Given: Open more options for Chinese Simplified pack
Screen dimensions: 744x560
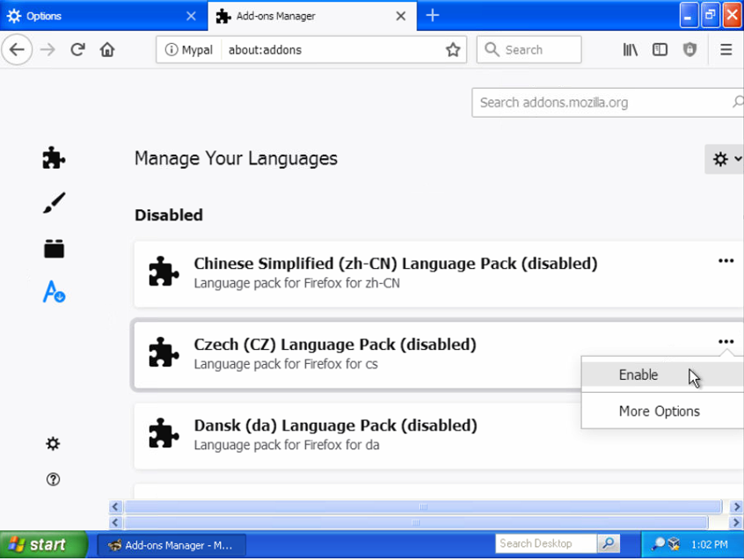Looking at the screenshot, I should [726, 261].
